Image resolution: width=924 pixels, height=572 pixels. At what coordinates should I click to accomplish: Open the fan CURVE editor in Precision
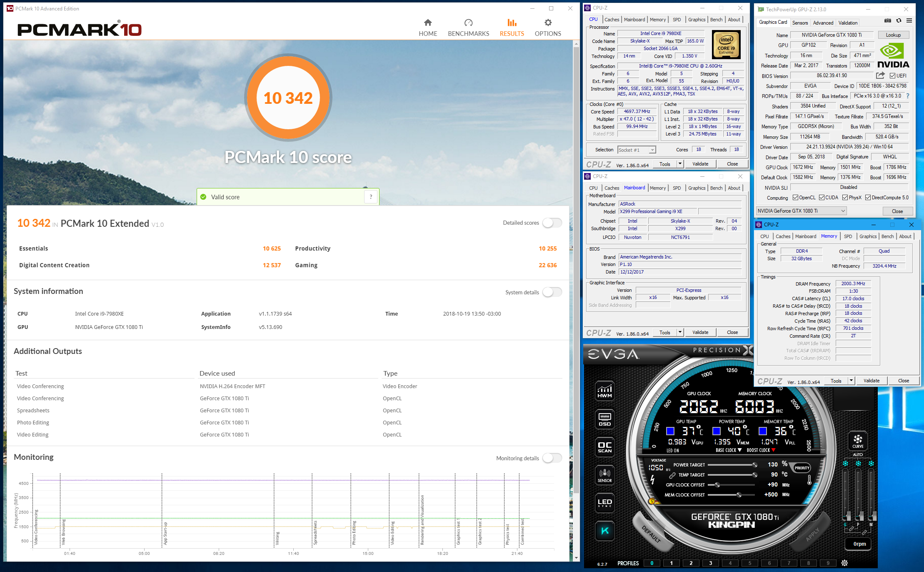(x=858, y=441)
